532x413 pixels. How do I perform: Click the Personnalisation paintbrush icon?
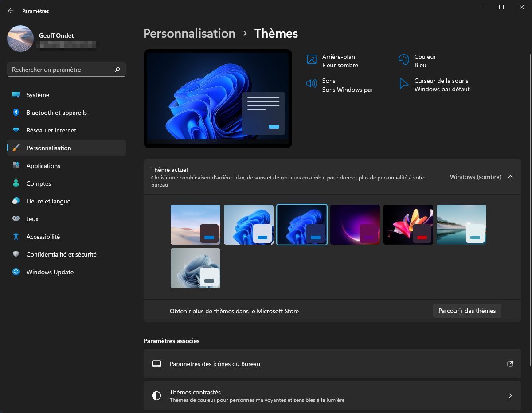(x=16, y=148)
